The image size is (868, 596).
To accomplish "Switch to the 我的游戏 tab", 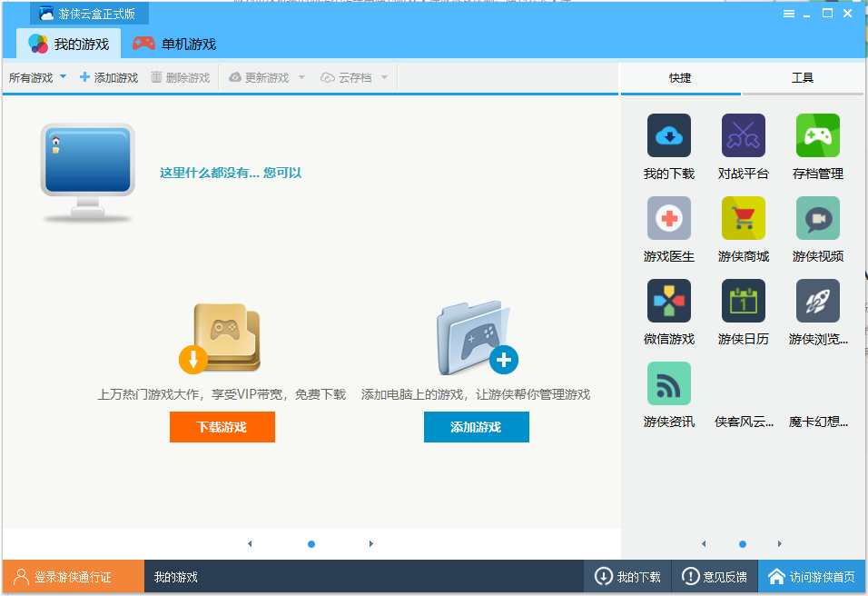I will pyautogui.click(x=69, y=44).
